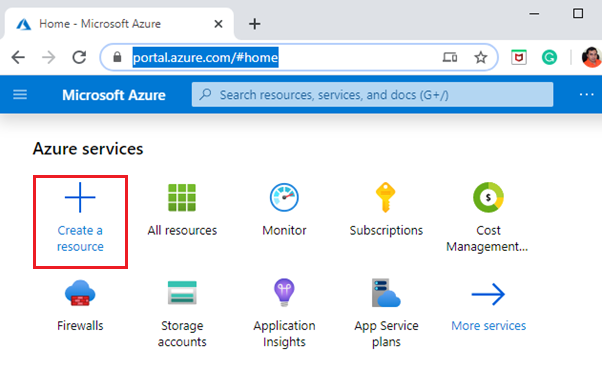Open the Chrome profile avatar
Image resolution: width=602 pixels, height=390 pixels.
coord(592,58)
